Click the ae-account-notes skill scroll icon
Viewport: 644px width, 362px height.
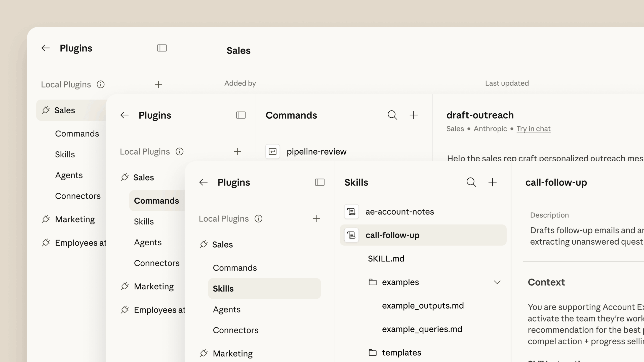click(x=351, y=211)
